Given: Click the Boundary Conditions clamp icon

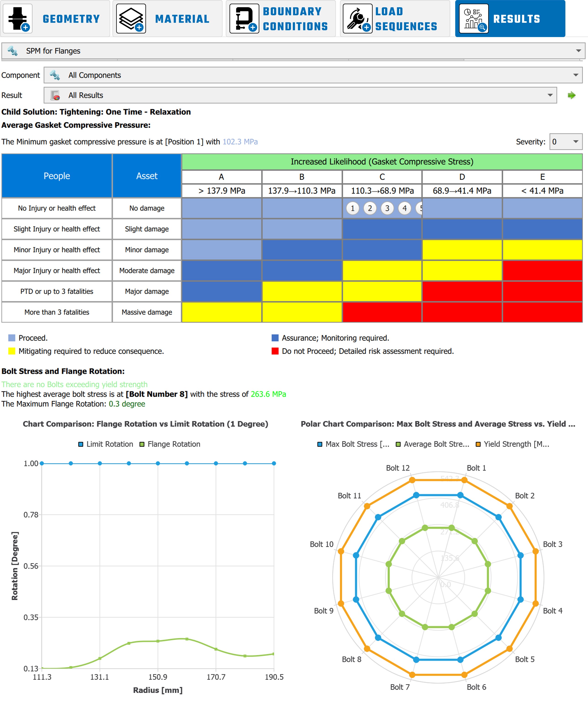Looking at the screenshot, I should pos(244,19).
